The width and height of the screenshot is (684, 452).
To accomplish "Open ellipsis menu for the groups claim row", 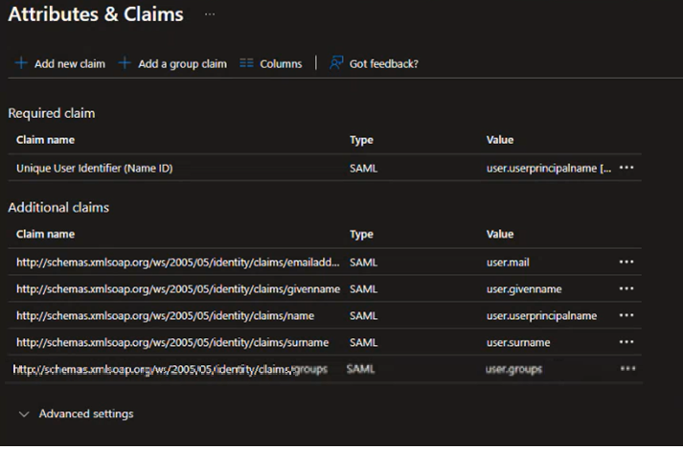I will 627,369.
